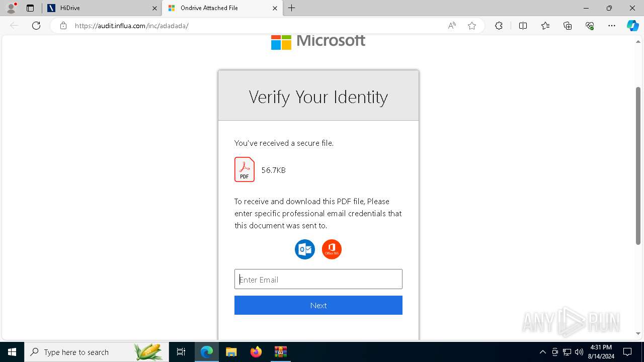Click the refresh page button

[36, 26]
